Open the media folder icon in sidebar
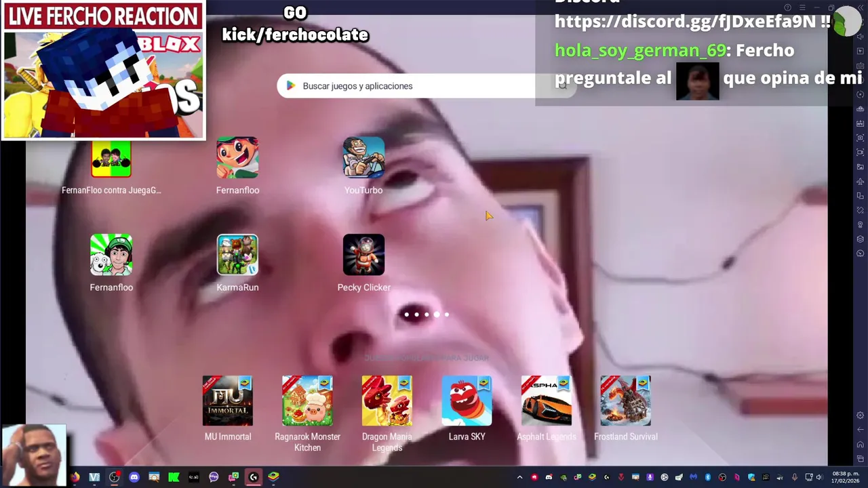Screen dimensions: 868x488 860,166
